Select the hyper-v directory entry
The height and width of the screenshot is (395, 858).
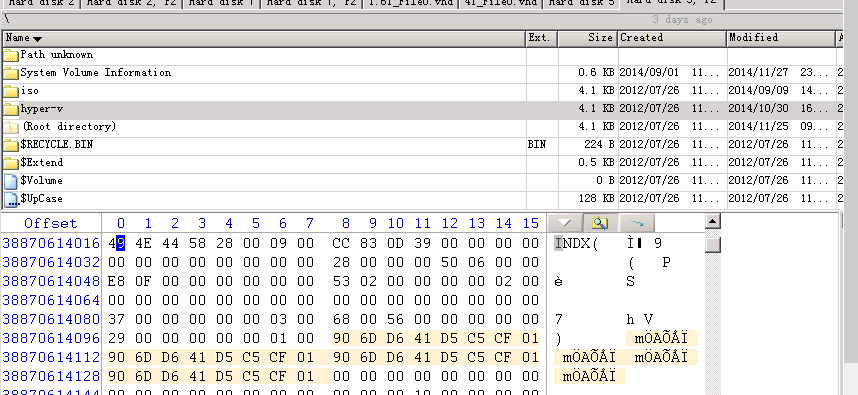[x=42, y=109]
